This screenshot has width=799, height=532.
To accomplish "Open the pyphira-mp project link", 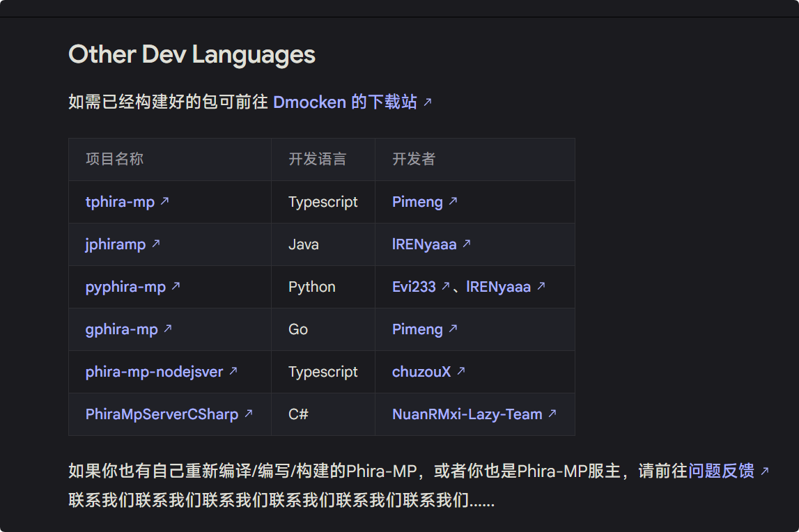I will click(125, 287).
